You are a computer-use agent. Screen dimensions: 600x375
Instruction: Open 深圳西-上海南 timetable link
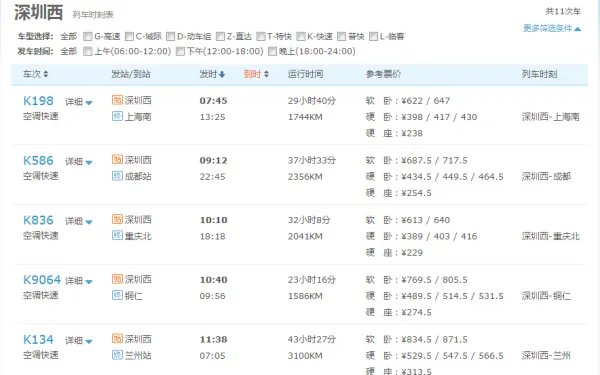(x=551, y=117)
